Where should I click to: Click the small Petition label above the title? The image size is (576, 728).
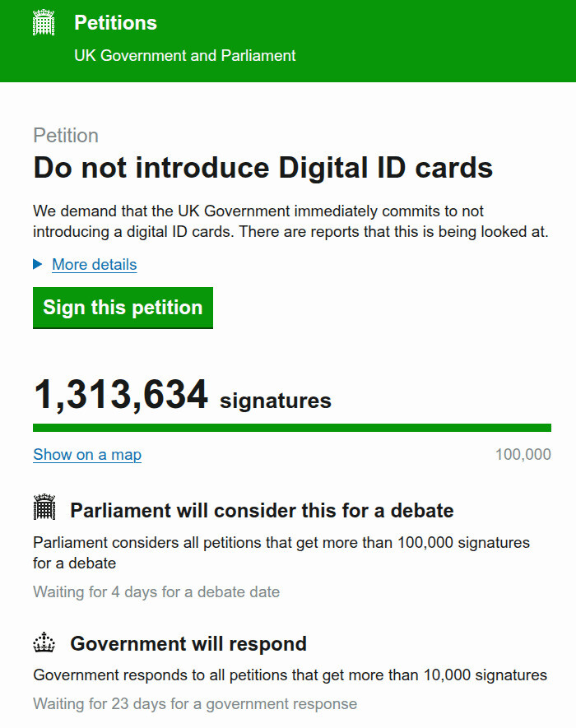pyautogui.click(x=66, y=136)
